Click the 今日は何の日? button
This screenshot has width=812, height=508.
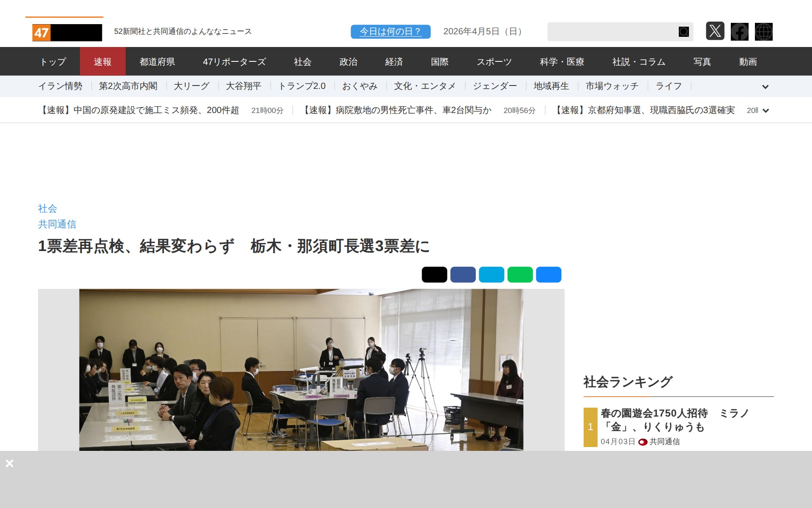point(390,32)
